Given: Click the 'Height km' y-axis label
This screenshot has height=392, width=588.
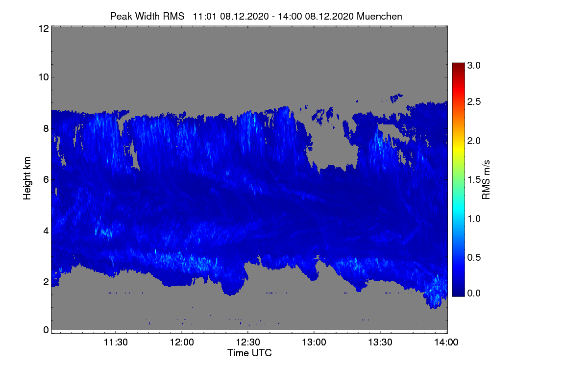Looking at the screenshot, I should click(27, 179).
